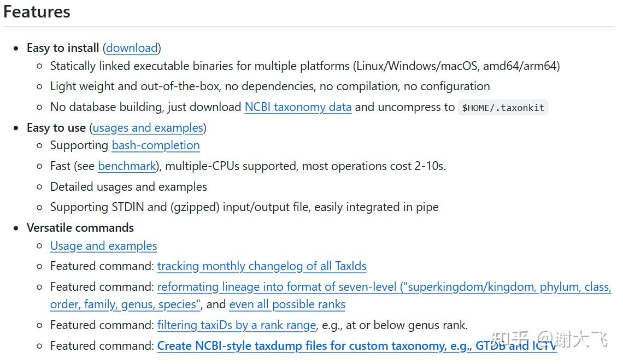623x364 pixels.
Task: Click the $HOME/.taxonkit code snippet
Action: pos(503,108)
